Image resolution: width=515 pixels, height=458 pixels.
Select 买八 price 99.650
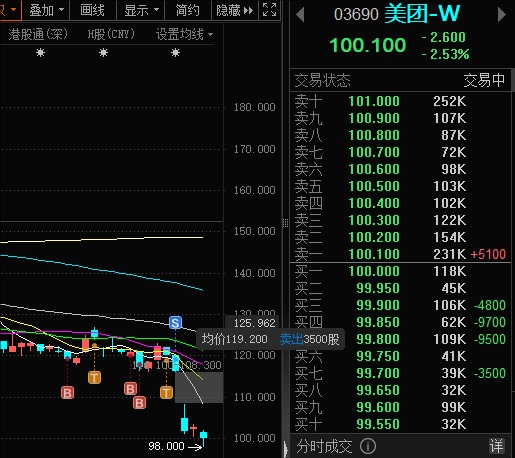pos(378,390)
